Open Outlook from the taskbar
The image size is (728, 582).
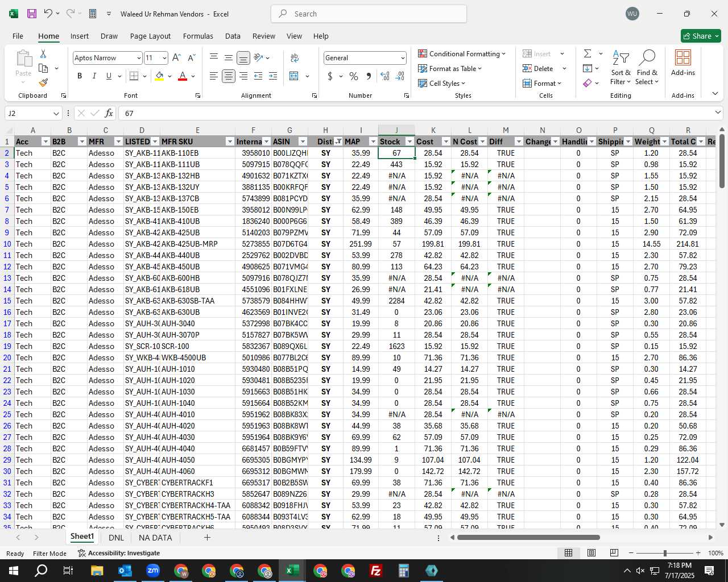(x=125, y=571)
